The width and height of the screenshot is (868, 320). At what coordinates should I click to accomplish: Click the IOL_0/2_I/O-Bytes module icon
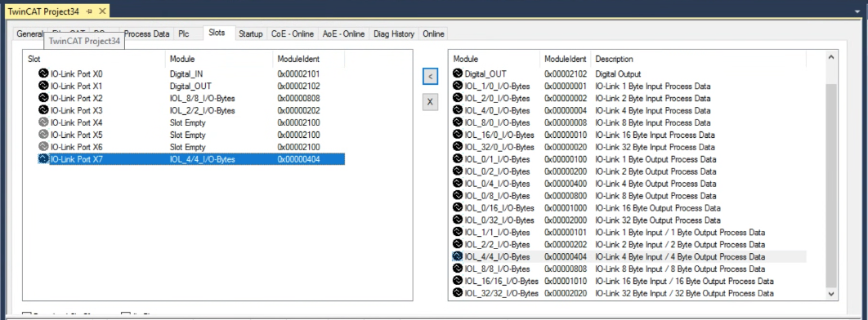[457, 171]
